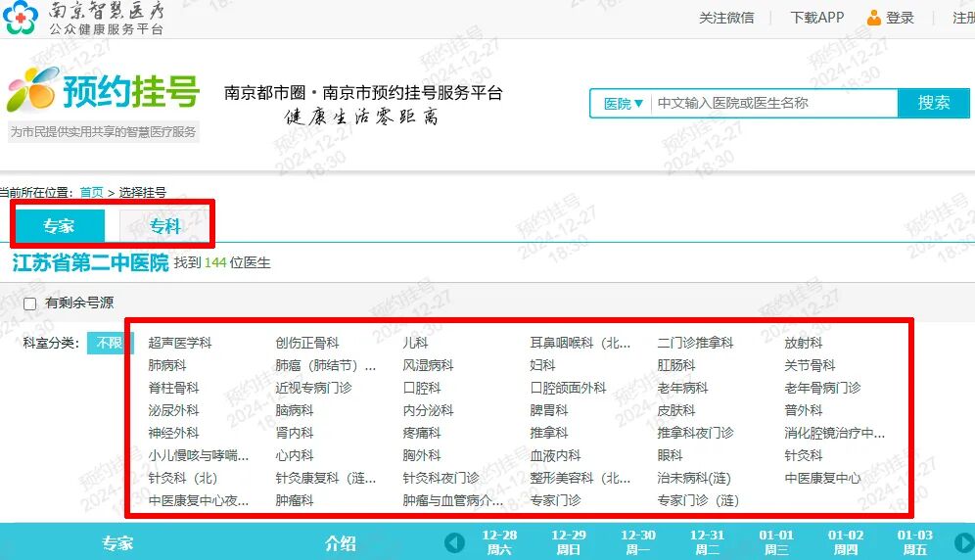
Task: Click the 搜索 button
Action: 933,103
